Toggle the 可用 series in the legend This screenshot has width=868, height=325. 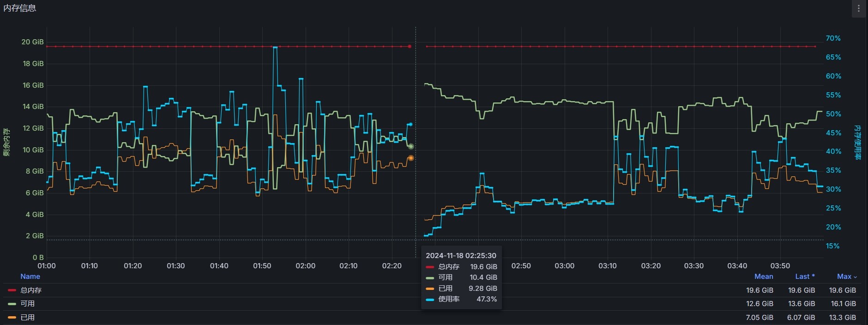pos(27,304)
